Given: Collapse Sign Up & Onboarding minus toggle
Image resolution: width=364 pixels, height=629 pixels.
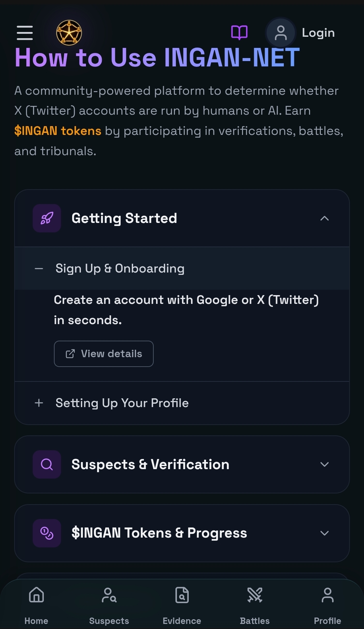Looking at the screenshot, I should [39, 269].
